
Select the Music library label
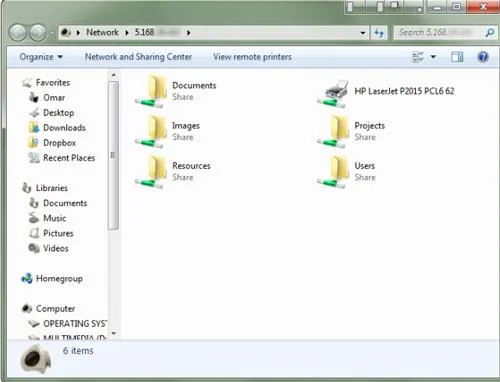[x=55, y=218]
